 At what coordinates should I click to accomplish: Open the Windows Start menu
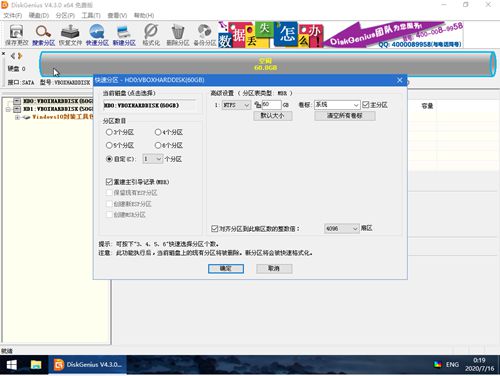click(12, 365)
